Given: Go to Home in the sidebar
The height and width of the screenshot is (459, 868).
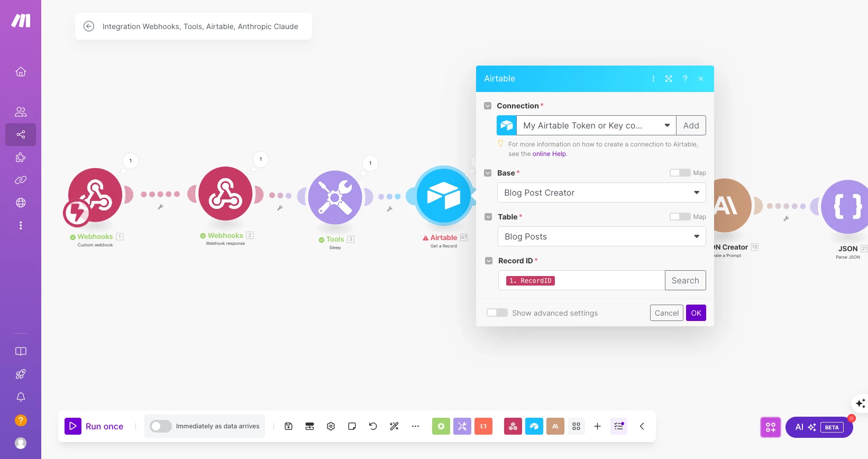Looking at the screenshot, I should [x=21, y=71].
